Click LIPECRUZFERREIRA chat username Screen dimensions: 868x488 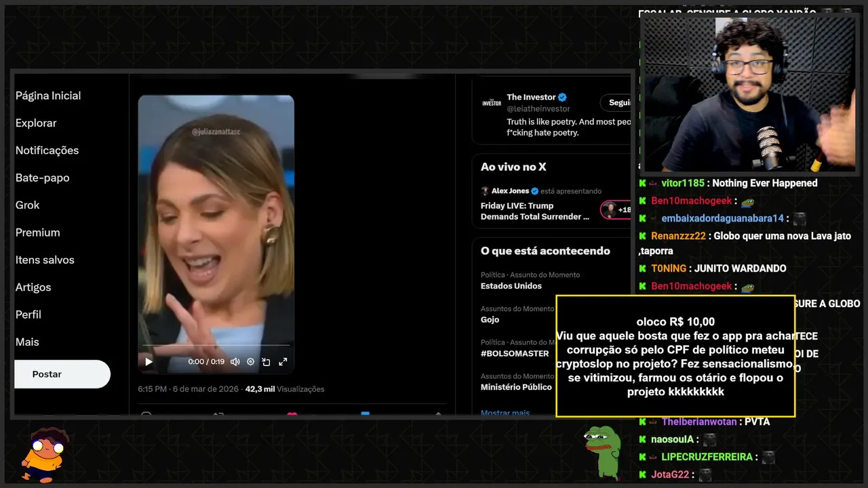click(x=707, y=457)
